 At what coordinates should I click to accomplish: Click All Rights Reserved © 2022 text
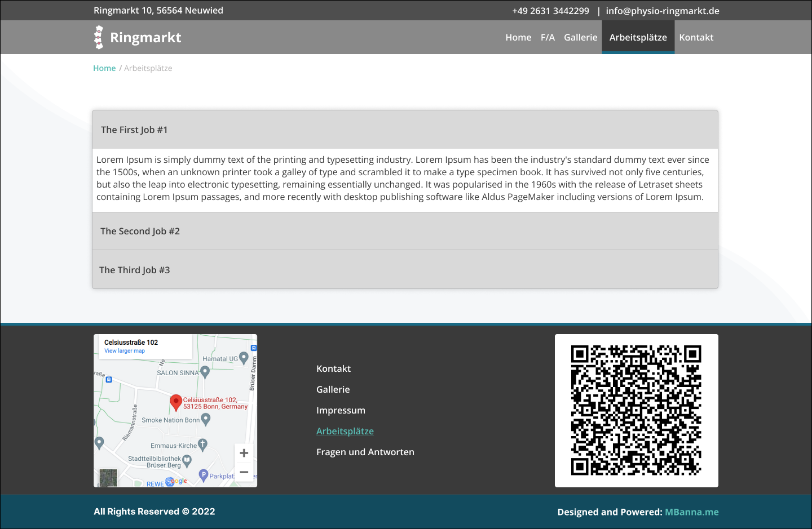tap(155, 512)
